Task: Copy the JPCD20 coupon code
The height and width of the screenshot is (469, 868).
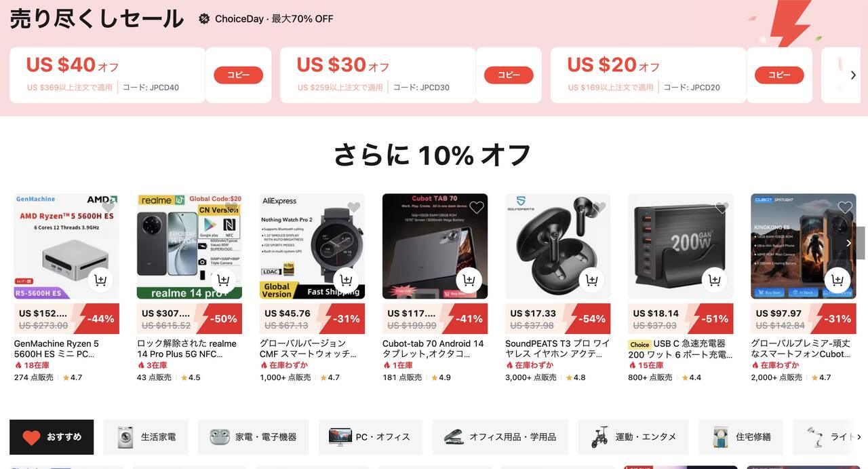Action: pos(779,75)
